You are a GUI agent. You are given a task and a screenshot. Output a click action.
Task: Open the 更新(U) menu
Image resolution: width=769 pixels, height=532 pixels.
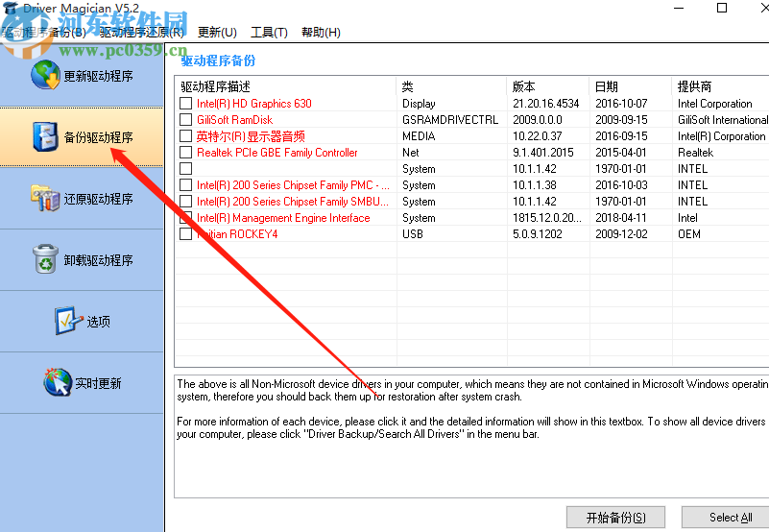coord(217,33)
